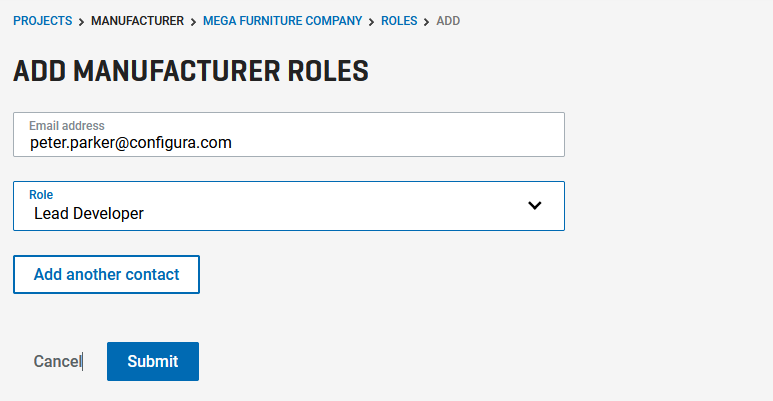Screen dimensions: 773x401
Task: Cancel adding the manufacturer role
Action: pos(57,362)
